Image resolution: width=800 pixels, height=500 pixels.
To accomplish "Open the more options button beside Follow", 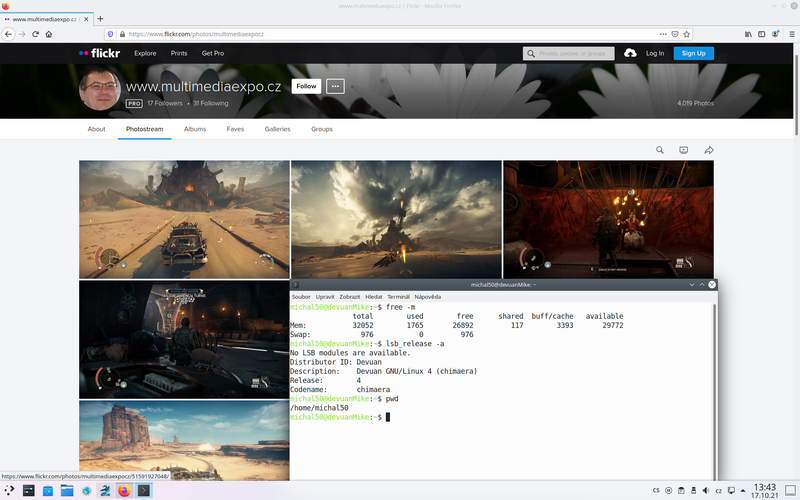I will tap(335, 86).
